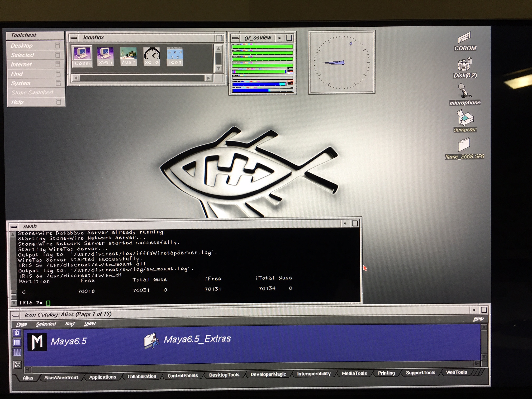Switch to the Applications tab

(x=103, y=377)
